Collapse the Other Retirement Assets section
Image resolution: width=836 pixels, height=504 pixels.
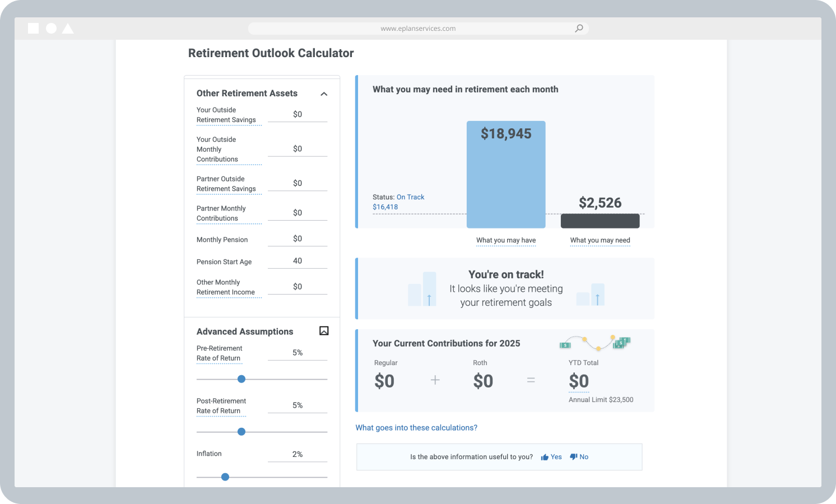pyautogui.click(x=324, y=94)
